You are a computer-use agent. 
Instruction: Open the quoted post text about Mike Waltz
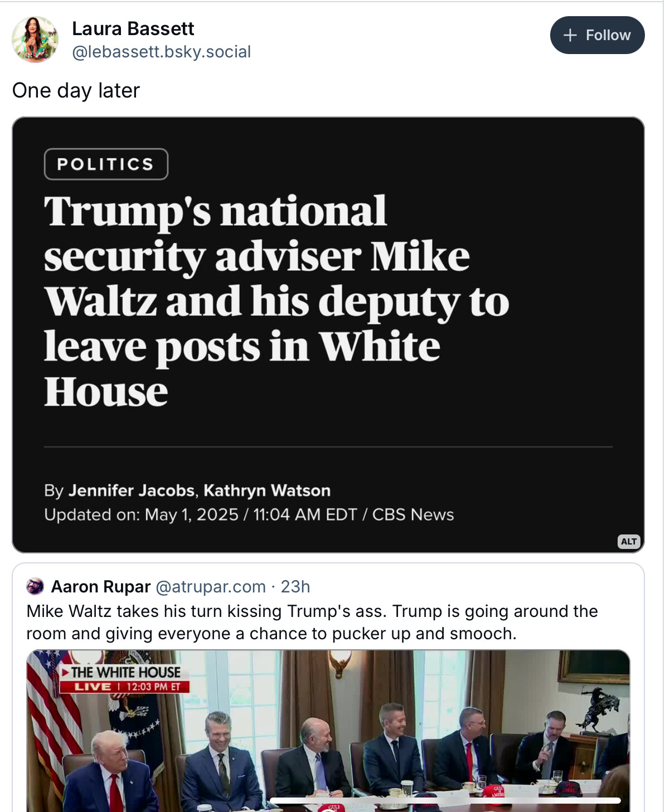tap(312, 622)
